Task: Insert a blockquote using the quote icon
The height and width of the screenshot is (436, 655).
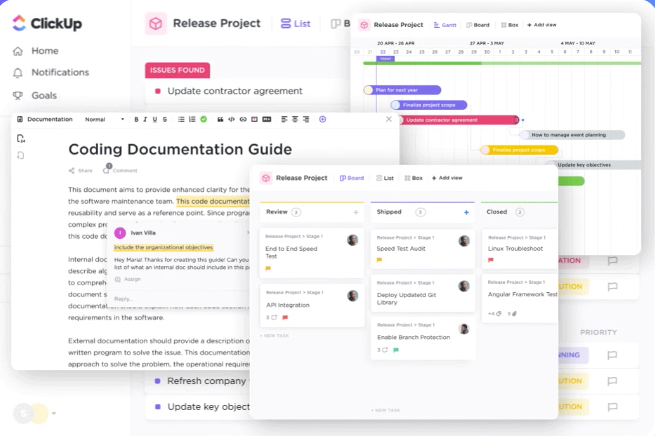Action: 220,119
